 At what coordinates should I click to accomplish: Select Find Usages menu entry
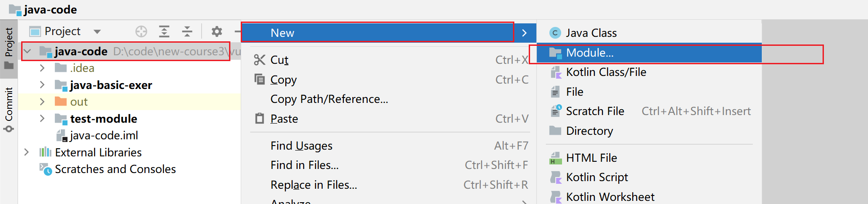(x=301, y=146)
